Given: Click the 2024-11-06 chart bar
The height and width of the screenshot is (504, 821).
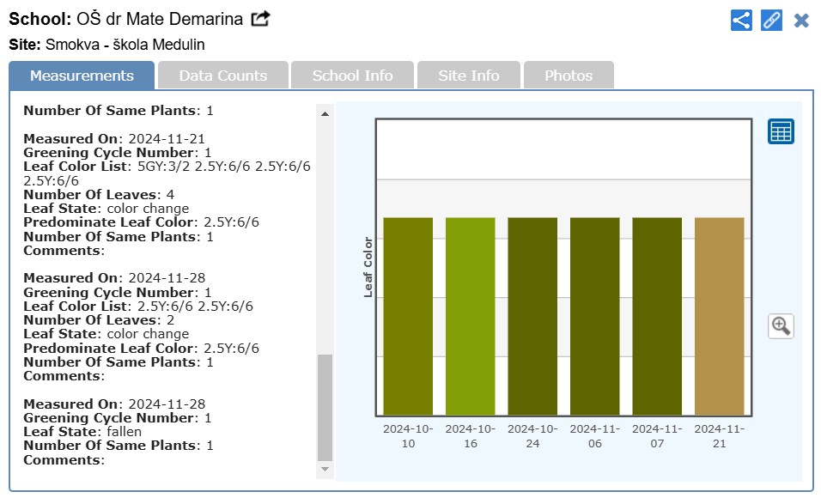Looking at the screenshot, I should (595, 316).
